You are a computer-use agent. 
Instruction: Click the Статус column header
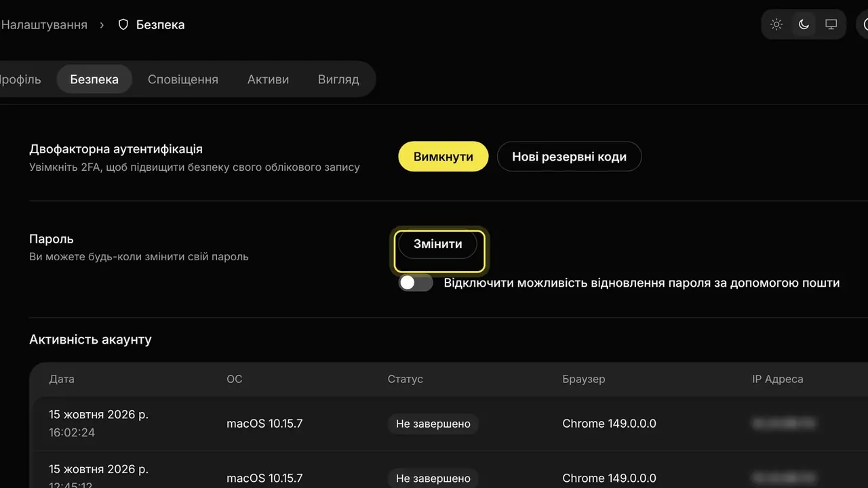[406, 379]
